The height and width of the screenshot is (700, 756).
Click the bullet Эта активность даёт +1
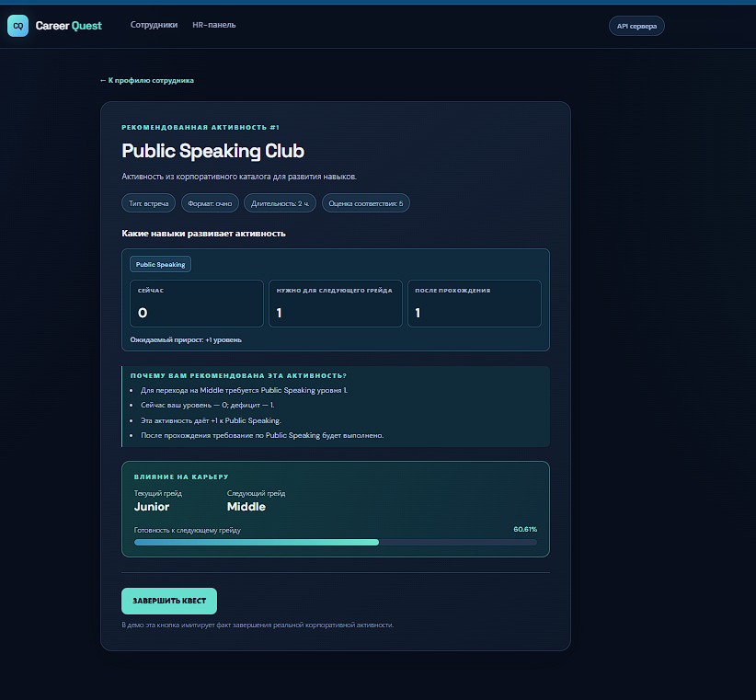click(211, 420)
